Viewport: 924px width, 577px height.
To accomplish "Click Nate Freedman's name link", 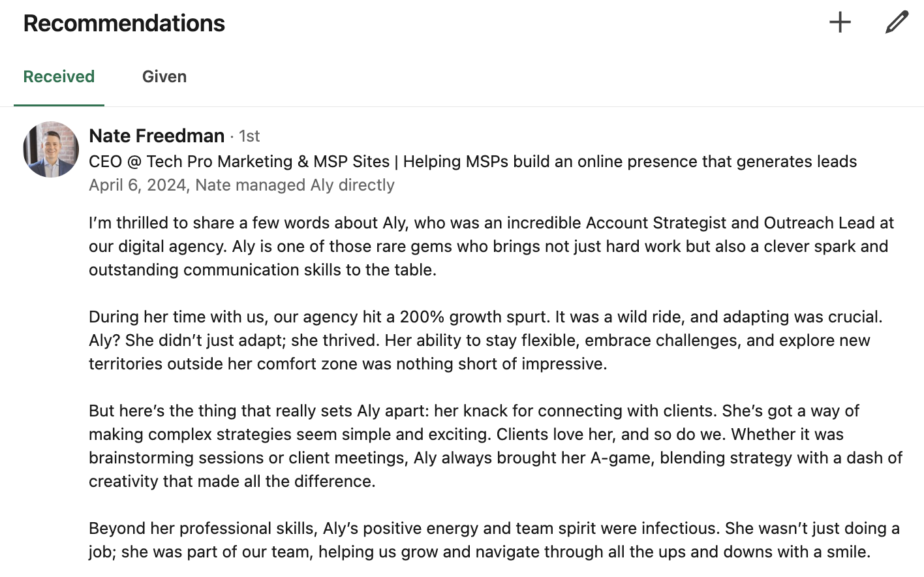I will click(156, 136).
